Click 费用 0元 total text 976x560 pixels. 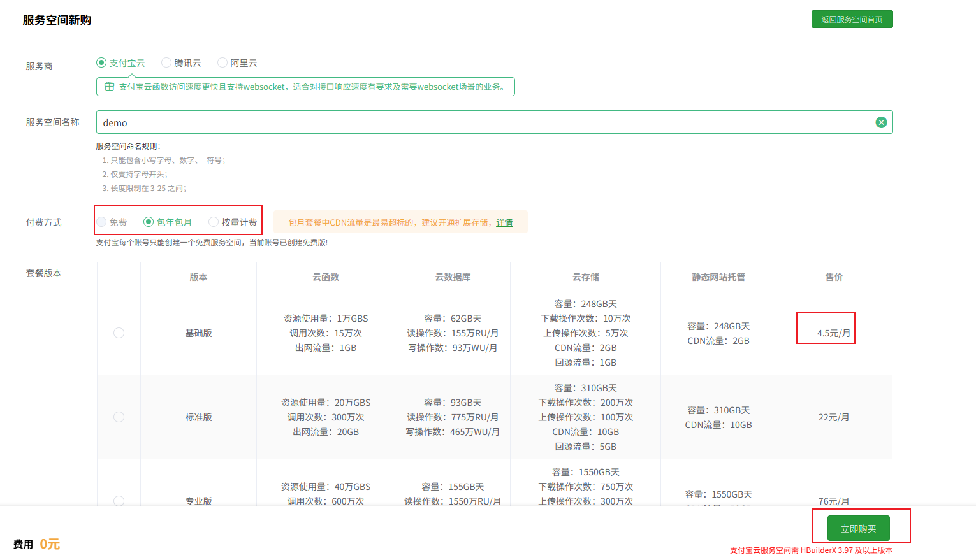click(x=37, y=544)
